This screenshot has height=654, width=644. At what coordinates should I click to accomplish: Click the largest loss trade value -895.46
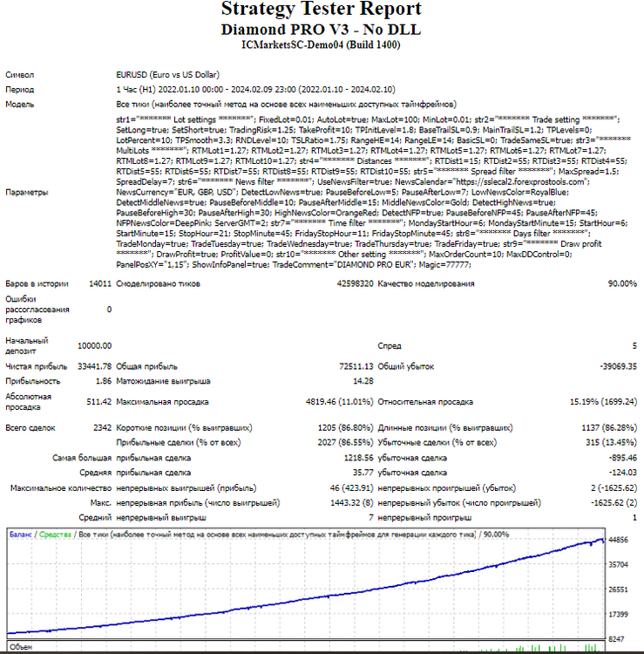tap(623, 458)
